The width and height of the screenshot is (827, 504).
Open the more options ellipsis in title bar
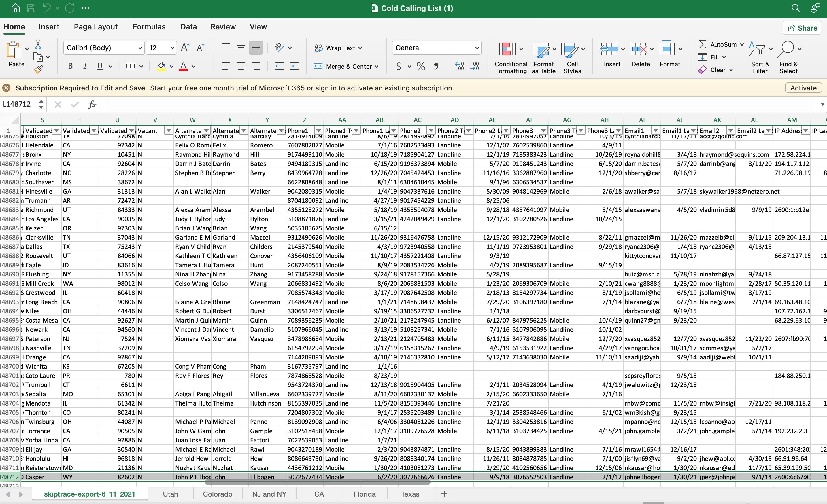(x=85, y=8)
